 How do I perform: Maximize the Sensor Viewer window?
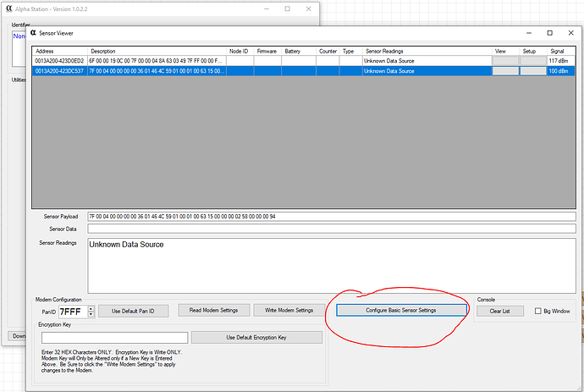coord(549,33)
